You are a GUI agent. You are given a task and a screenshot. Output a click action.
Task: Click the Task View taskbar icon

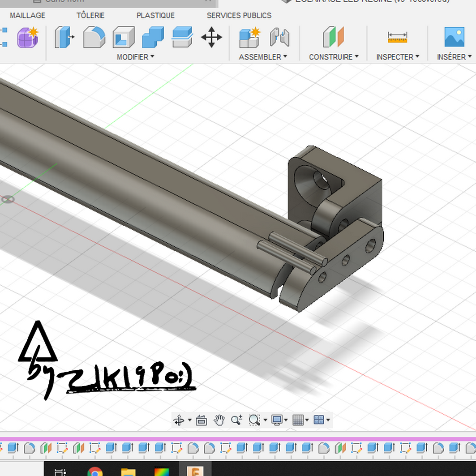coord(60,472)
